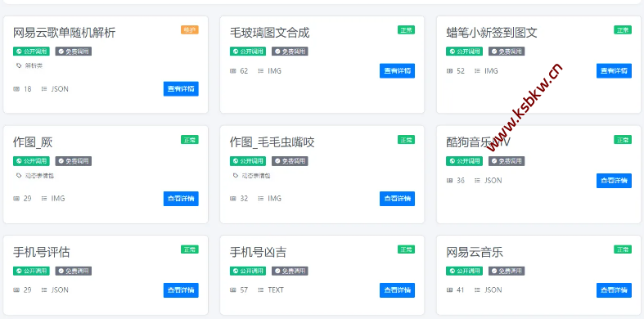Open details for 网易云歌单随机解析
The height and width of the screenshot is (319, 644).
click(x=181, y=88)
